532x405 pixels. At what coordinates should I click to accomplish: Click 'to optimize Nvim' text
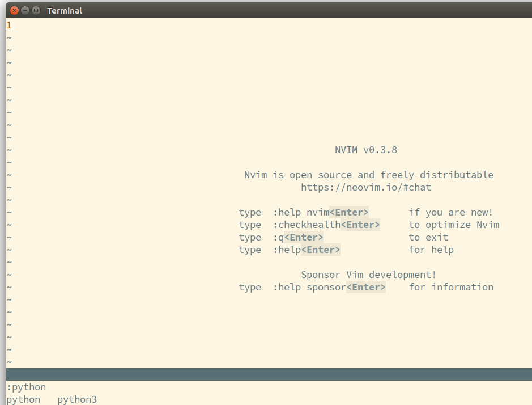point(454,225)
